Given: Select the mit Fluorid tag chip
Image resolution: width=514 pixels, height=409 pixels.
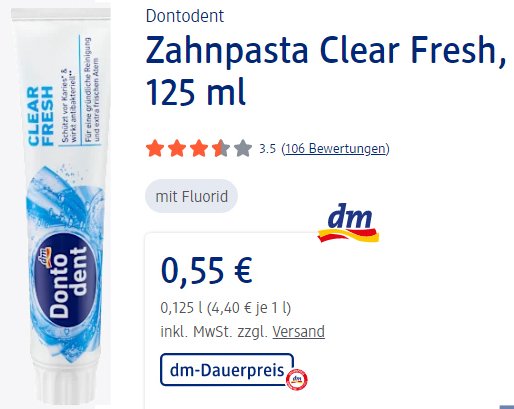Looking at the screenshot, I should [x=192, y=196].
